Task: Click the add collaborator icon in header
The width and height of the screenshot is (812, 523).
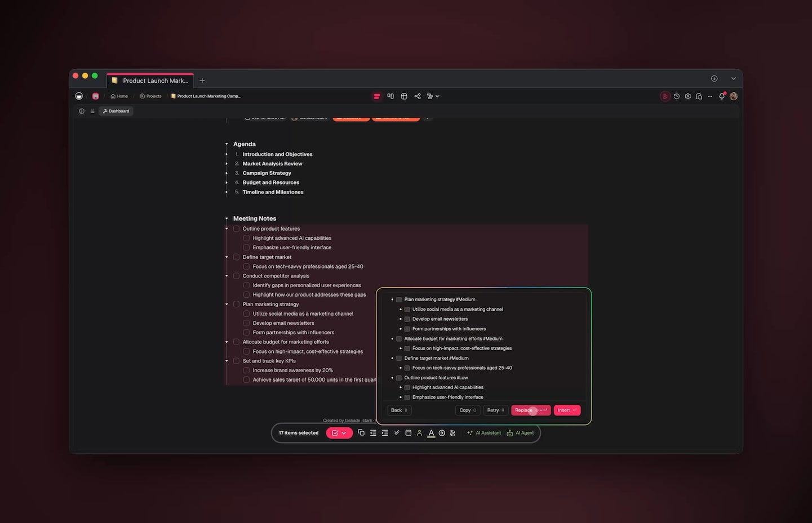Action: coord(665,96)
